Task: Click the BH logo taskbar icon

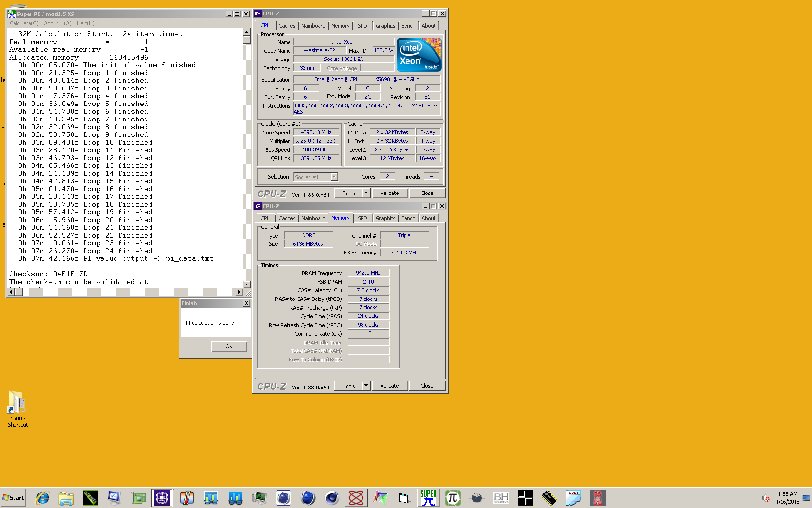Action: [x=501, y=498]
